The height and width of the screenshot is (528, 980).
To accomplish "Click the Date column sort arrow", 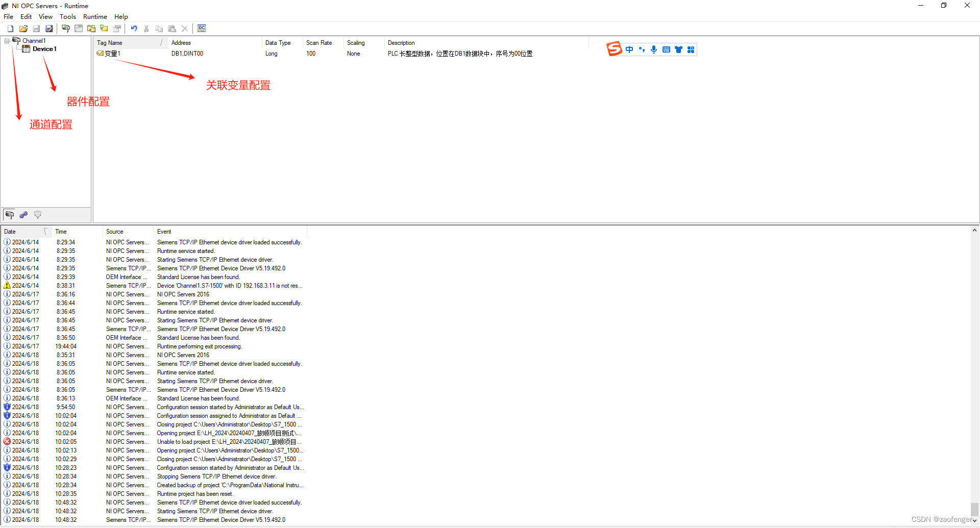I will click(x=45, y=232).
